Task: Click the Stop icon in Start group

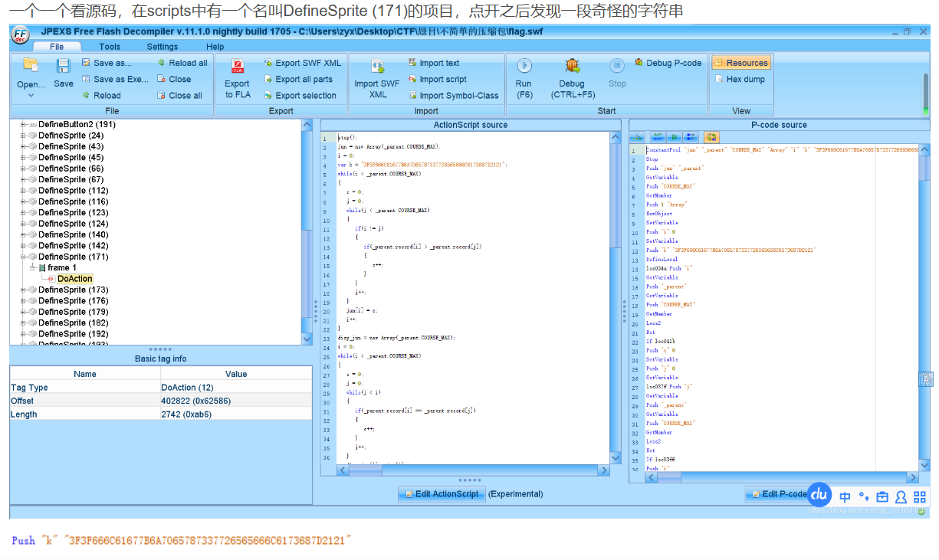Action: 617,66
